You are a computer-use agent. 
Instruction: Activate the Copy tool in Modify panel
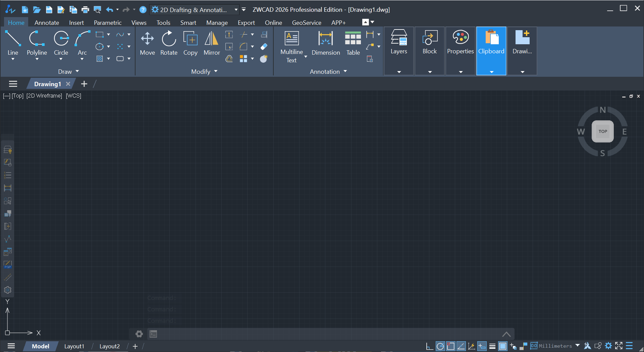190,43
